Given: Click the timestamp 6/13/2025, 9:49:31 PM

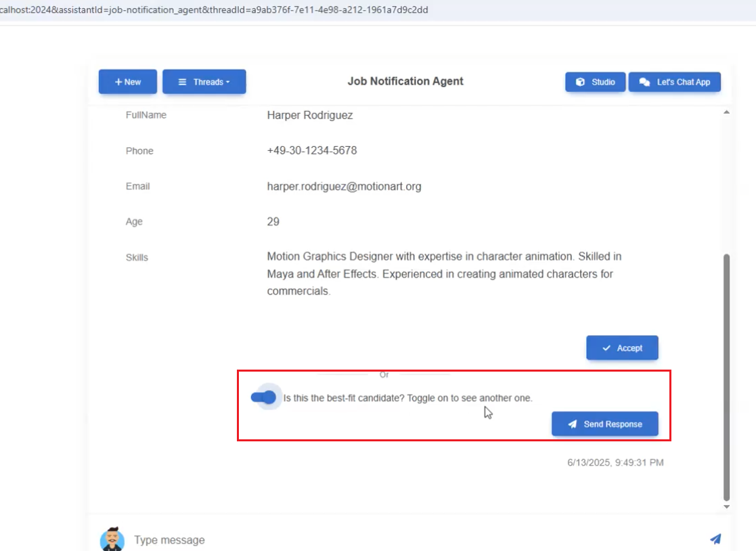Looking at the screenshot, I should (615, 462).
